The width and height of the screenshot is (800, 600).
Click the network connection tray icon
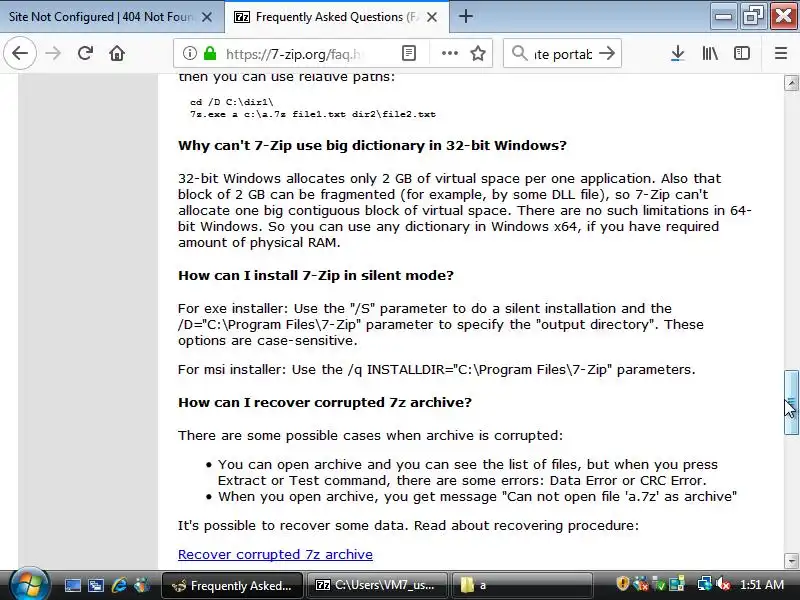pyautogui.click(x=705, y=584)
